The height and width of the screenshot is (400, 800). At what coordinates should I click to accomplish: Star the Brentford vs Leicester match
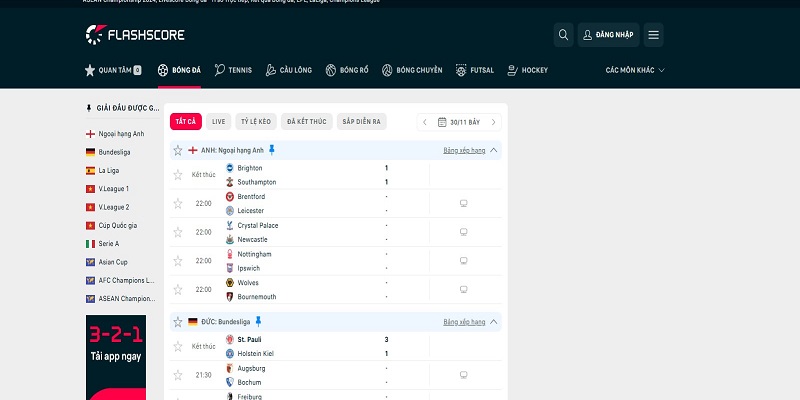pos(178,204)
